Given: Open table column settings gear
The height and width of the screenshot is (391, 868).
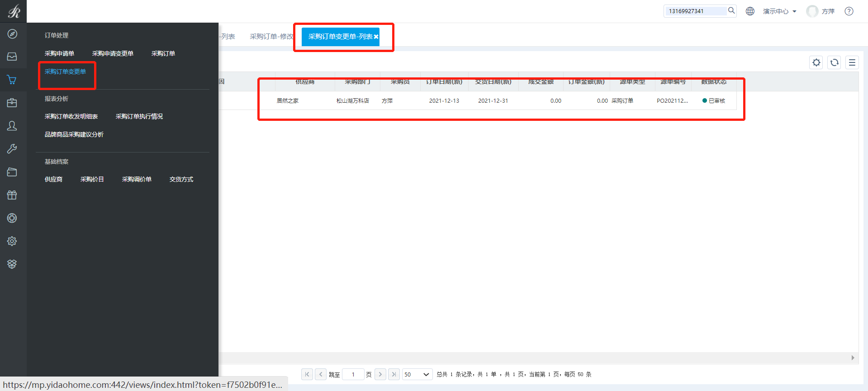Looking at the screenshot, I should coord(816,62).
